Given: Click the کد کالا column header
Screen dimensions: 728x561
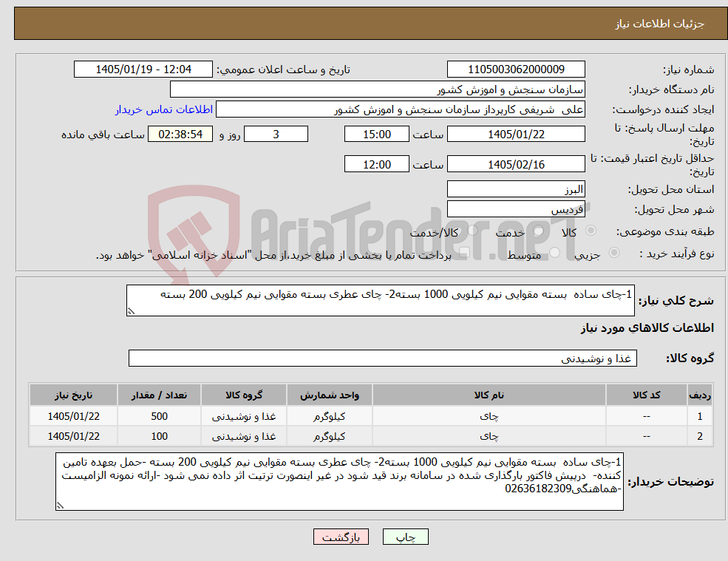Looking at the screenshot, I should pos(646,395).
